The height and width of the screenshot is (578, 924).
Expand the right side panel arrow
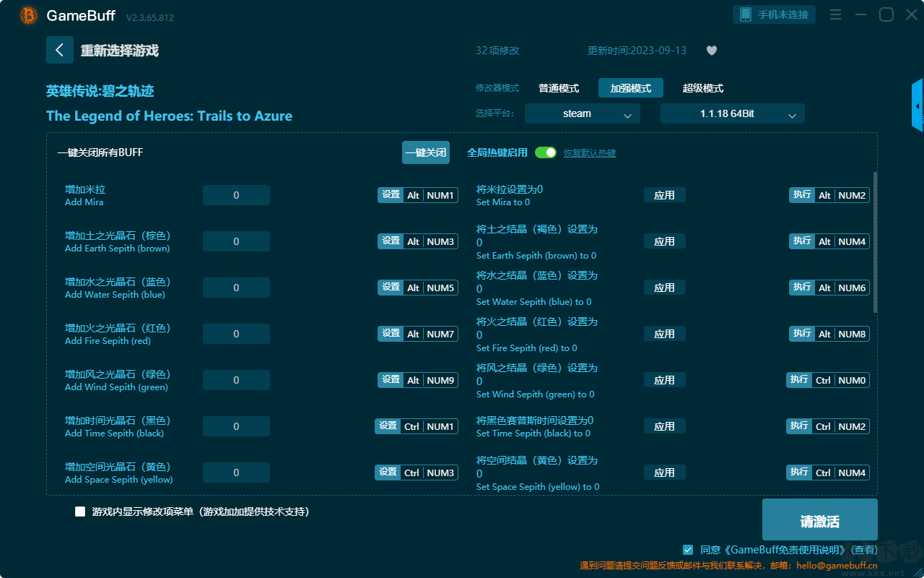(x=918, y=105)
